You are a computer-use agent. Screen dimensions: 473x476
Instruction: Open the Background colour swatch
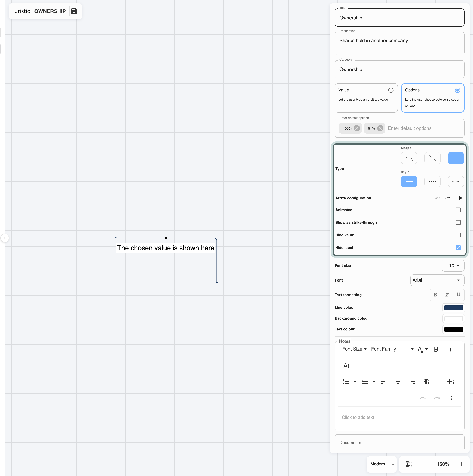point(453,319)
